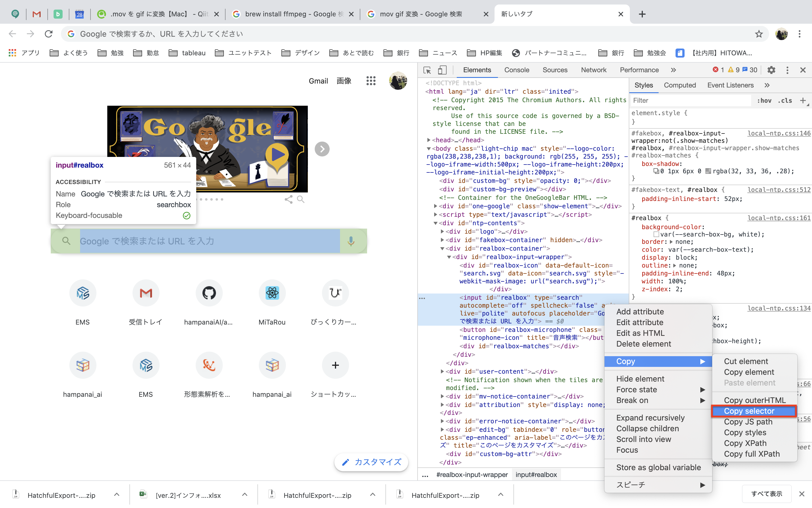Image resolution: width=812 pixels, height=508 pixels.
Task: Expand the head element node
Action: tap(429, 140)
